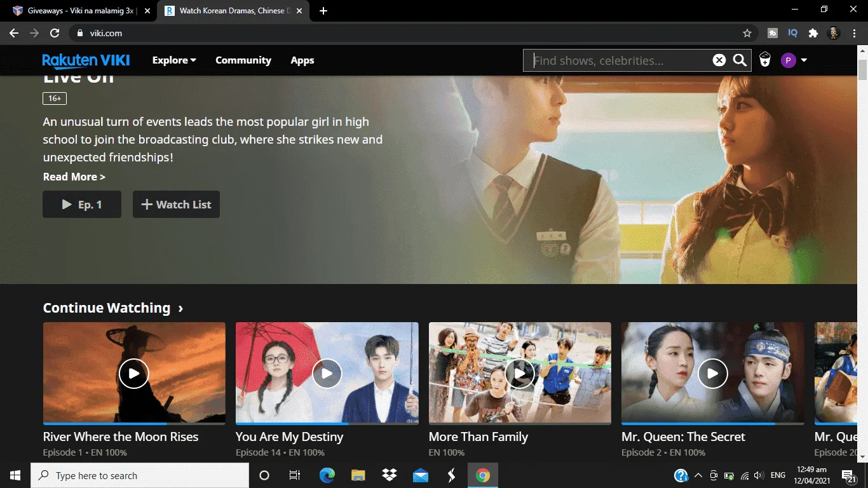Play Ep. 1 of Live On

coord(82,205)
